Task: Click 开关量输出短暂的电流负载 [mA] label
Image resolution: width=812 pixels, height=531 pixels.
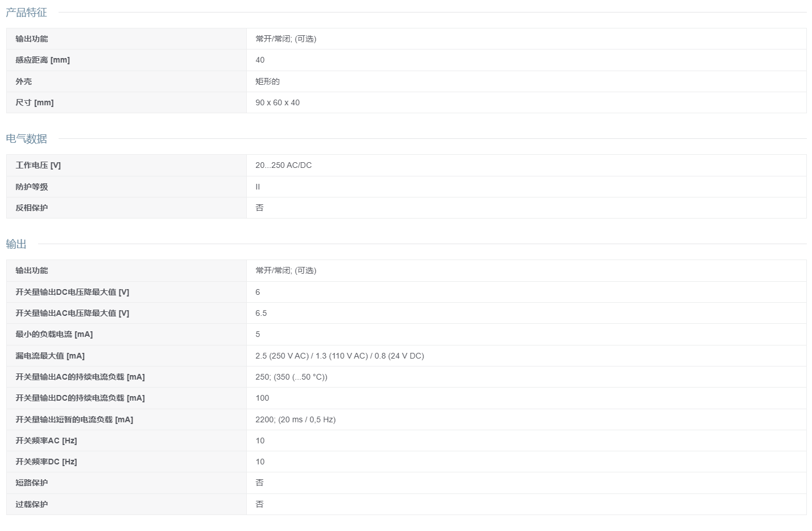Action: click(x=74, y=419)
